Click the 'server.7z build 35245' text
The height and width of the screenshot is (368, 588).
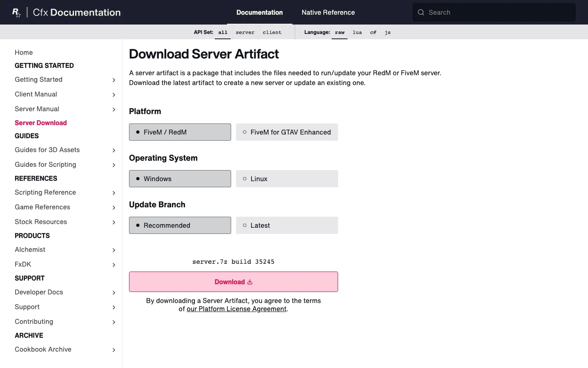tap(234, 262)
